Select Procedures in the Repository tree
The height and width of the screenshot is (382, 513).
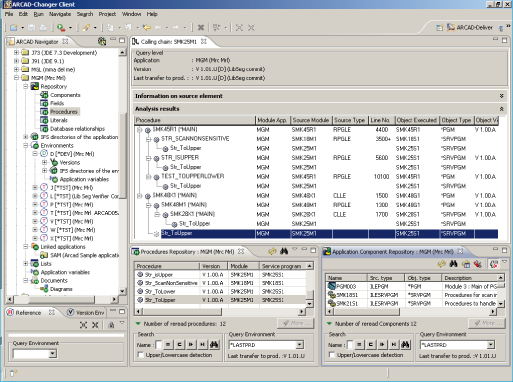click(x=64, y=112)
